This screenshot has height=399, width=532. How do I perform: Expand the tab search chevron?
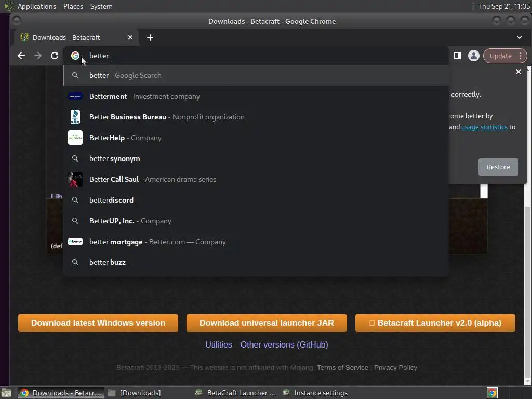click(520, 37)
